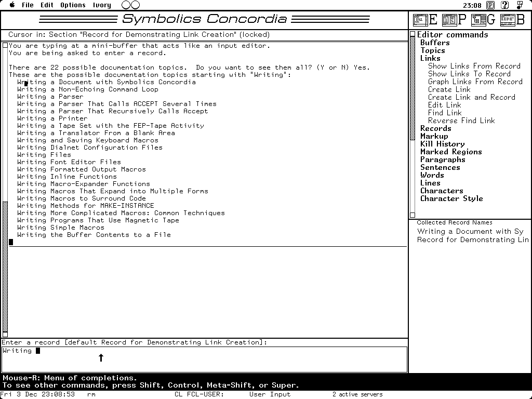Open the Ivory menu
532x399 pixels.
click(102, 5)
